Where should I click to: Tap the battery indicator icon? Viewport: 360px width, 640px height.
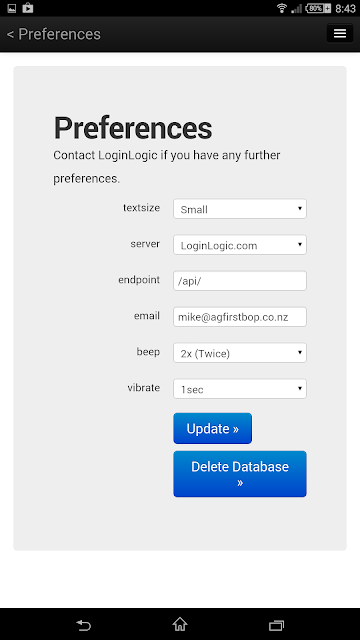click(318, 8)
